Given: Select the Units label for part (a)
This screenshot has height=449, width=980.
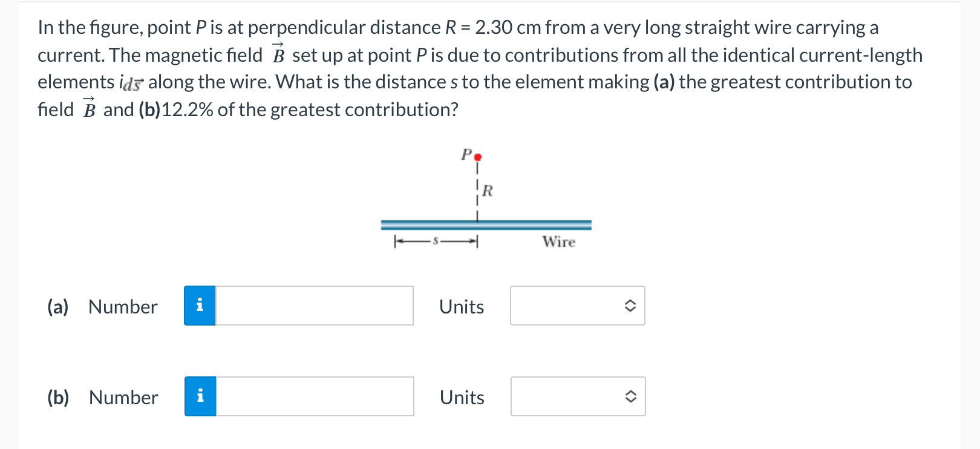Looking at the screenshot, I should (x=462, y=306).
